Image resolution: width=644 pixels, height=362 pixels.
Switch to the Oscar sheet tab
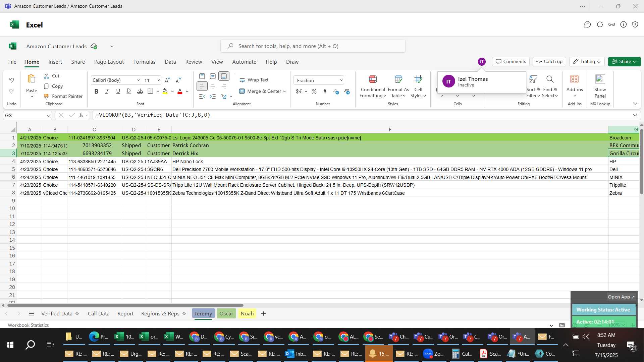coord(226,314)
